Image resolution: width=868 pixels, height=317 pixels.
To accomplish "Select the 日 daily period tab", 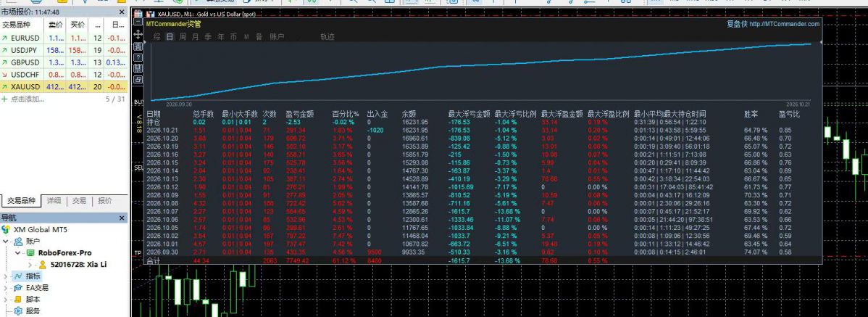I will (170, 36).
